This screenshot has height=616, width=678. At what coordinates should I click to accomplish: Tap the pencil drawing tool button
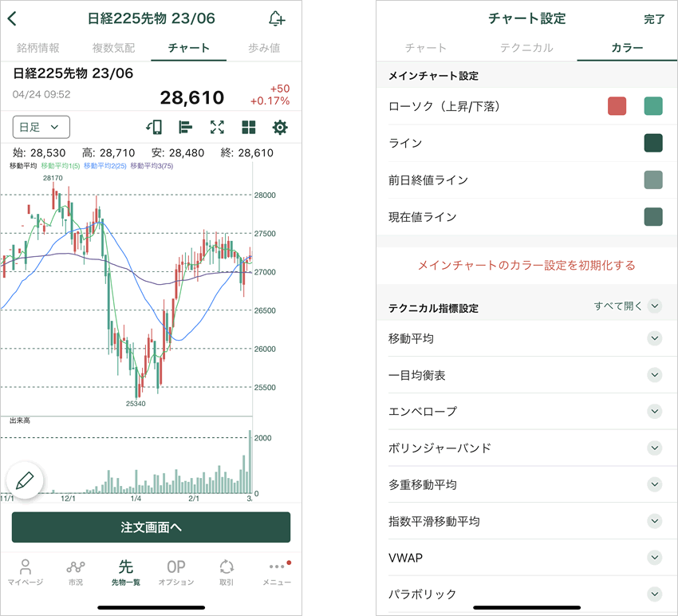(25, 480)
